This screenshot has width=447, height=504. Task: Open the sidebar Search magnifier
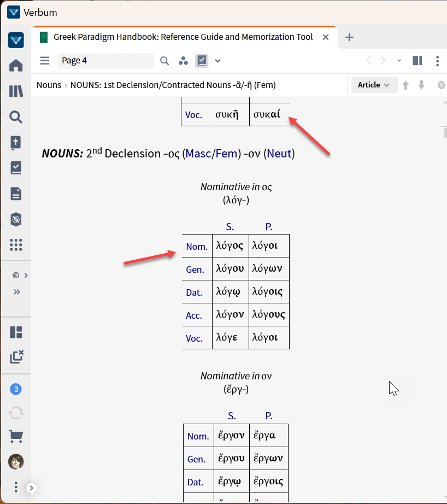16,117
